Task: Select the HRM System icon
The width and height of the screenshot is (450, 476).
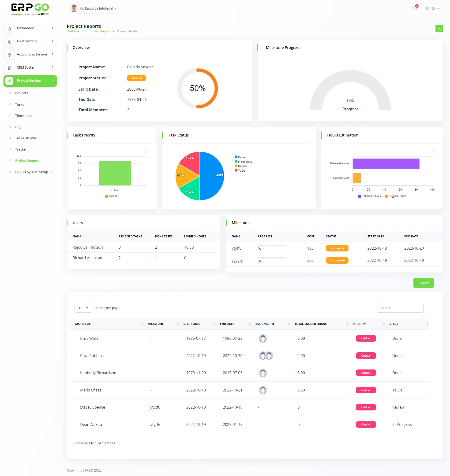Action: point(9,41)
